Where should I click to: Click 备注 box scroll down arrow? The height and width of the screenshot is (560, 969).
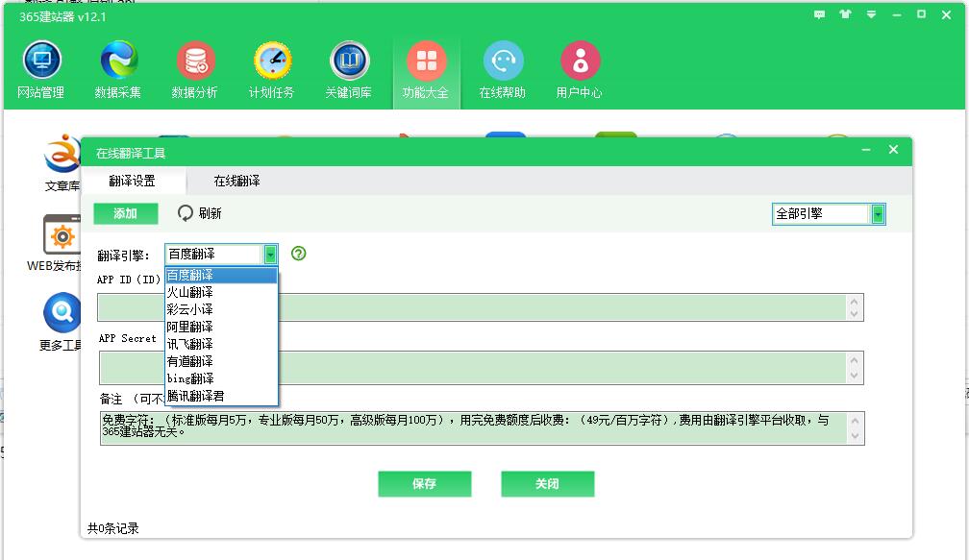[856, 436]
